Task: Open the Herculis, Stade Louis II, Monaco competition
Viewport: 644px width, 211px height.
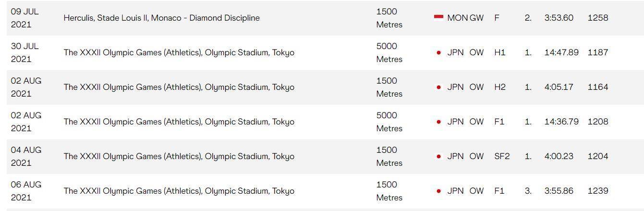Action: 161,18
